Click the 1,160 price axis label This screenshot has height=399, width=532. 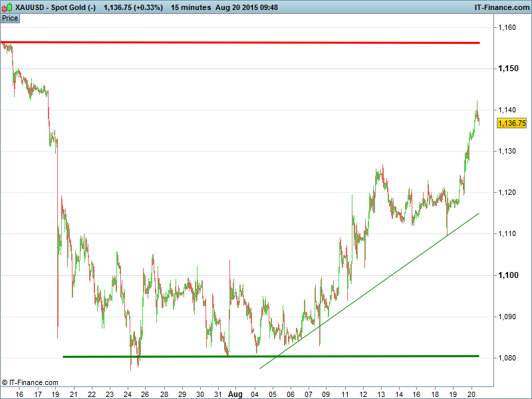[x=507, y=27]
